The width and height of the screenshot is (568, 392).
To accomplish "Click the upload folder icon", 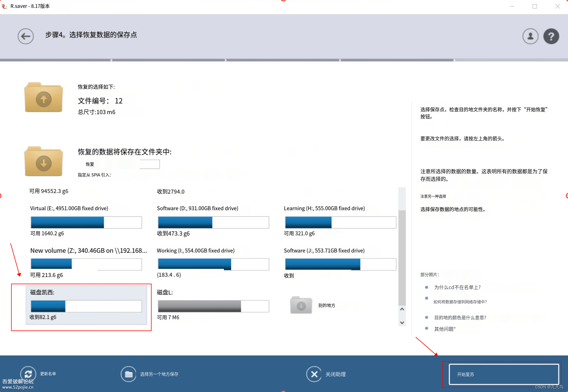I will pyautogui.click(x=43, y=97).
